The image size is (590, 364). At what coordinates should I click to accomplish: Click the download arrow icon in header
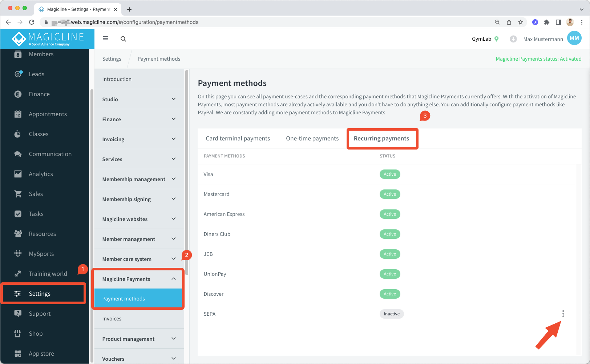tap(513, 39)
